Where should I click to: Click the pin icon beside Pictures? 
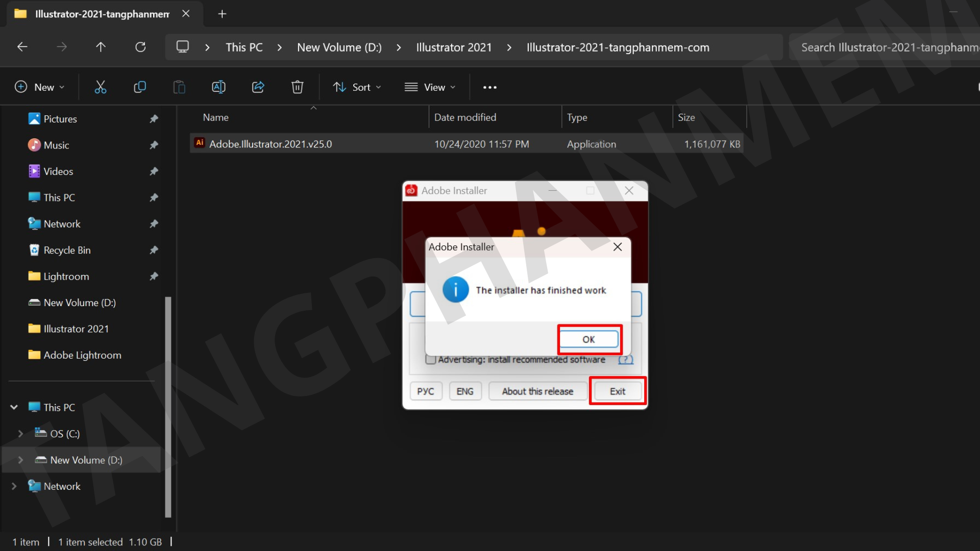click(x=154, y=119)
